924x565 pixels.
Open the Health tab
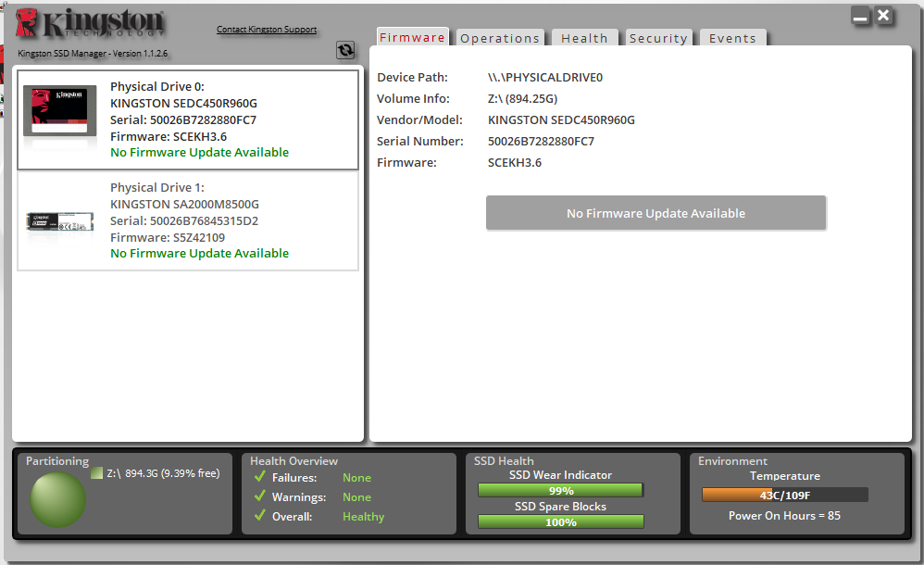[584, 38]
